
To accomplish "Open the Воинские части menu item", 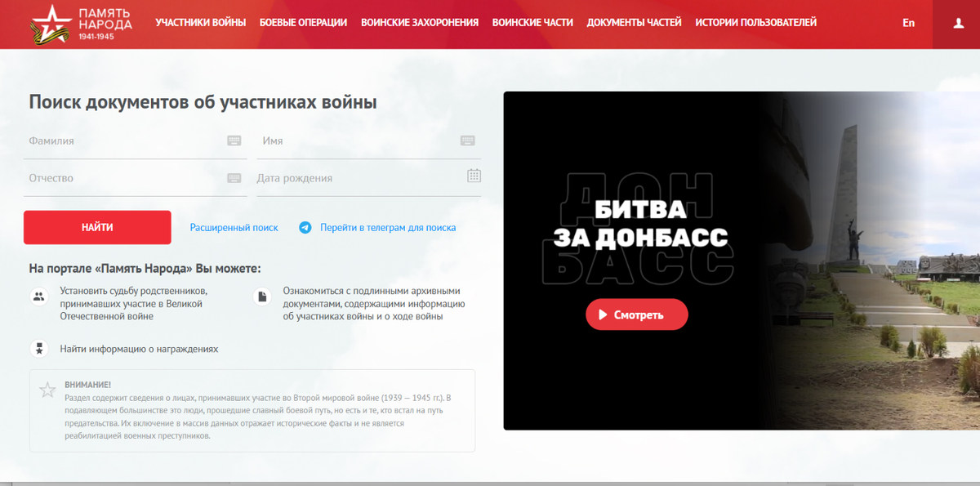I will tap(532, 23).
